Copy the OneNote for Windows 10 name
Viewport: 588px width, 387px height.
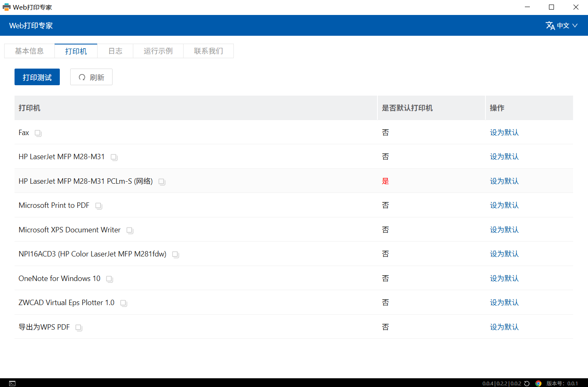(x=109, y=279)
